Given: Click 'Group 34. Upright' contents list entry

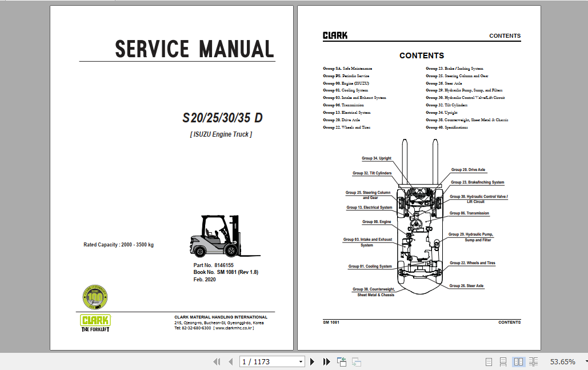Looking at the screenshot, I should tap(441, 112).
